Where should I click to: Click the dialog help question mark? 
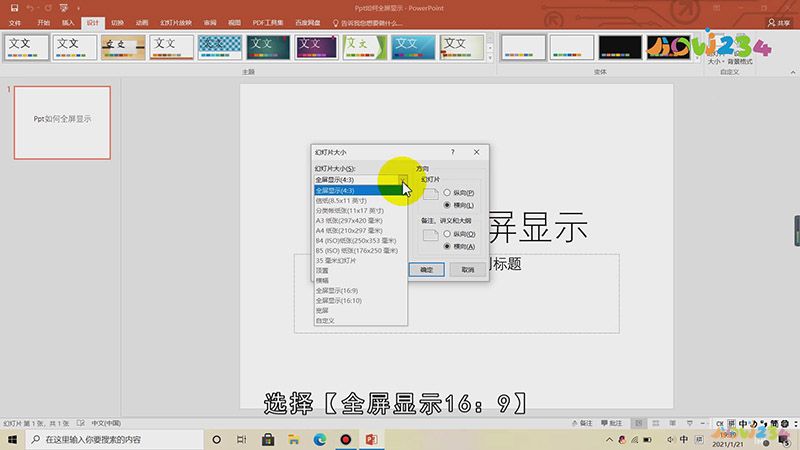(453, 152)
